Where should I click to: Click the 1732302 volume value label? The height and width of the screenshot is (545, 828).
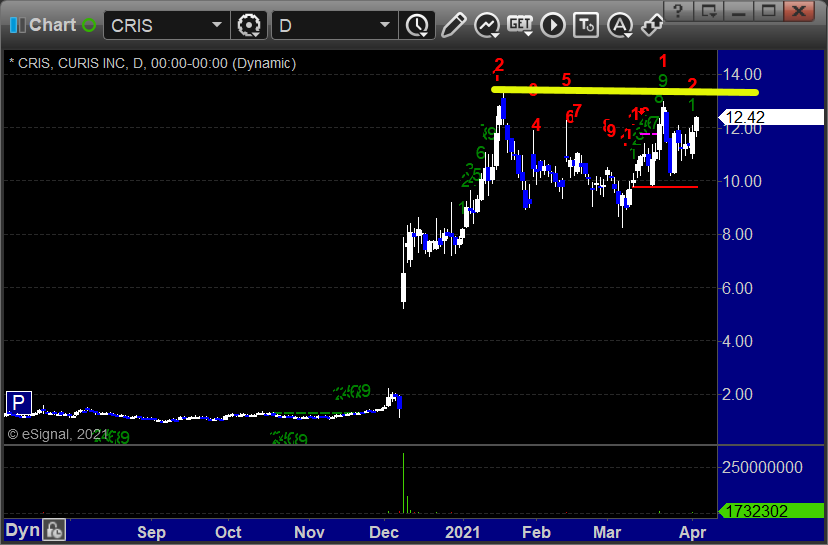[x=771, y=511]
